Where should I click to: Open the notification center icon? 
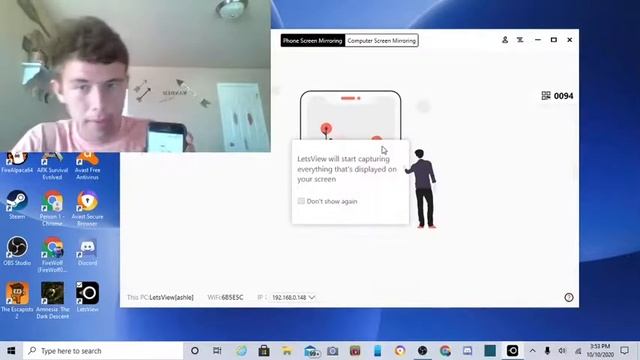pyautogui.click(x=624, y=351)
